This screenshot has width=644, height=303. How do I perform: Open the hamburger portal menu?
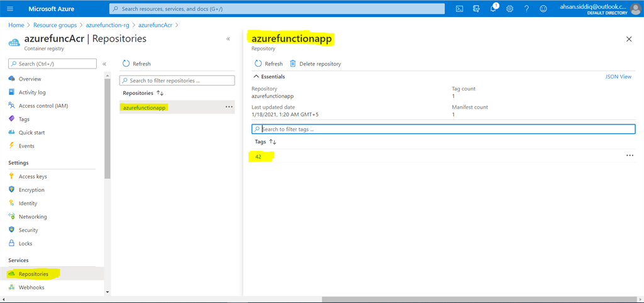click(x=10, y=9)
